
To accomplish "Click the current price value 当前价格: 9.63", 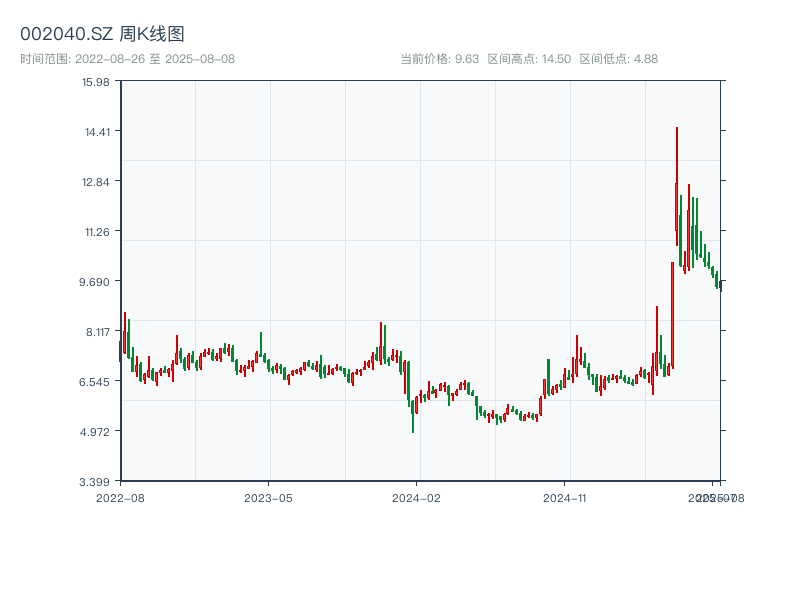I will pos(439,59).
